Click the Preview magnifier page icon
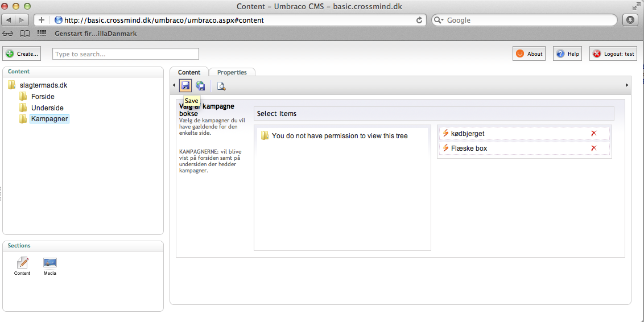 click(x=221, y=86)
